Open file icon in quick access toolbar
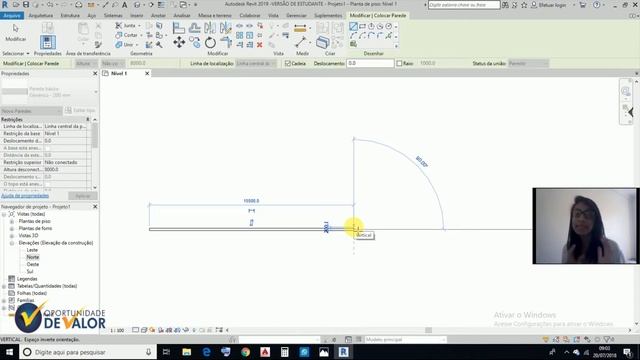The width and height of the screenshot is (640, 360). tap(16, 4)
